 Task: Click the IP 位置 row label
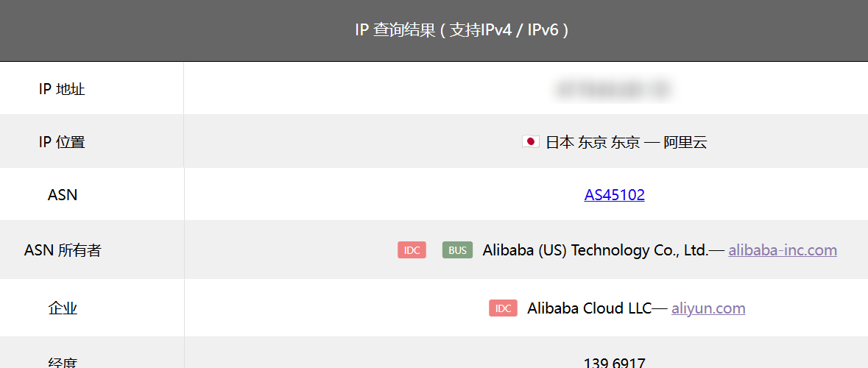tap(62, 142)
